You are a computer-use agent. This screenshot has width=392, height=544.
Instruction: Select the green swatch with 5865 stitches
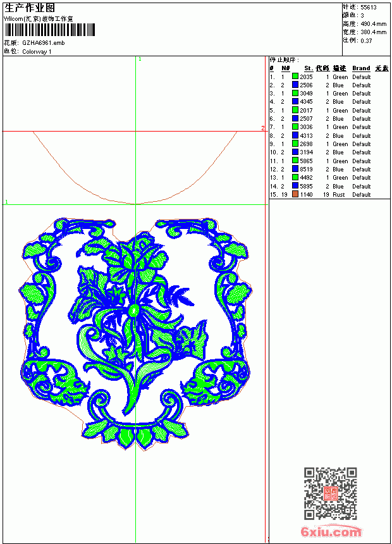tap(295, 161)
